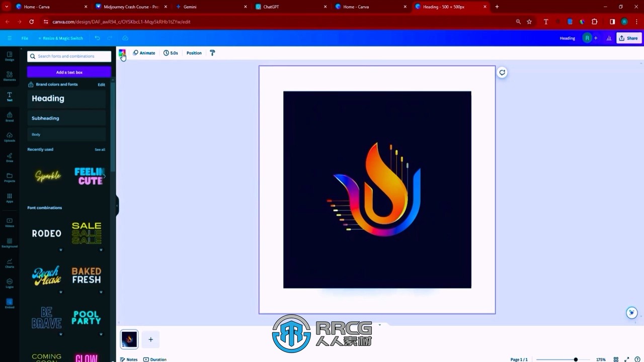Select the Be Brave font combination
This screenshot has height=362, width=644.
[x=46, y=318]
